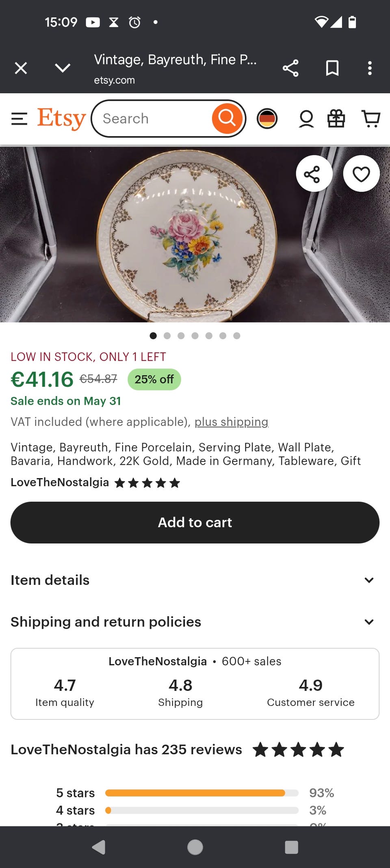Open the gift registry icon

click(336, 119)
